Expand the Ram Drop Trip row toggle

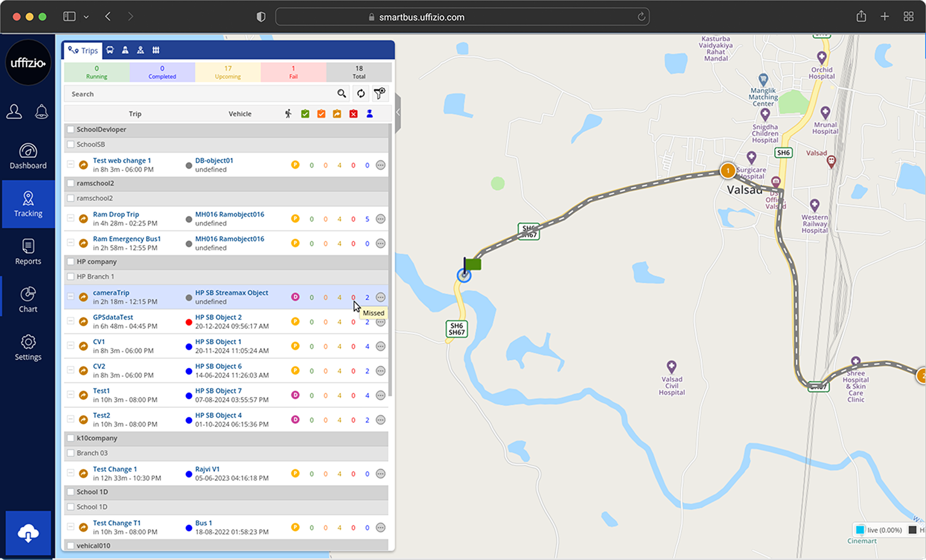coord(70,218)
